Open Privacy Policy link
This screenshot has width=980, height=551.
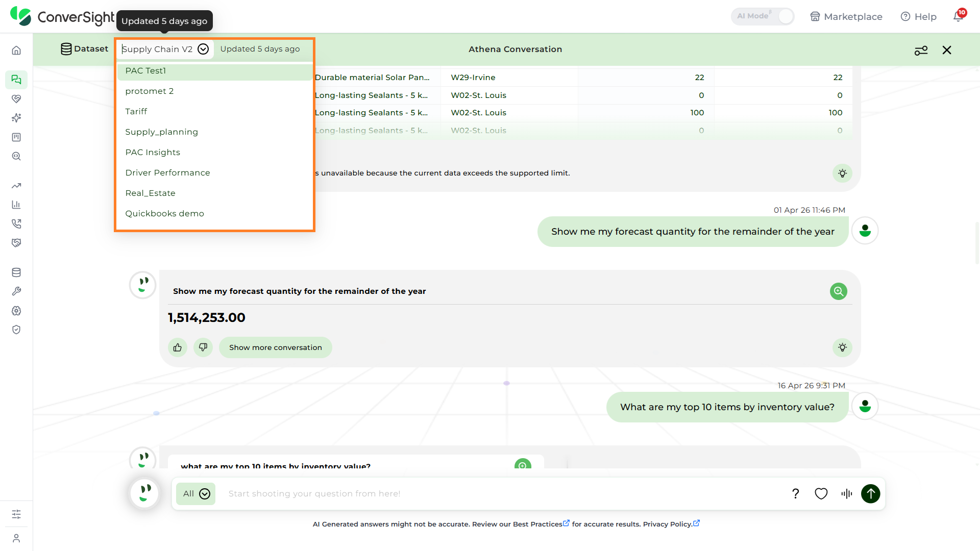click(671, 524)
